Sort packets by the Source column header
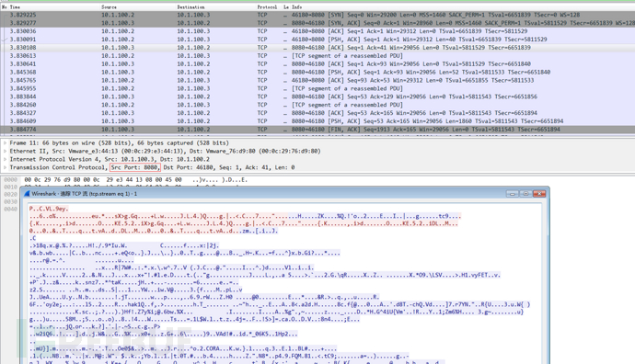 [109, 6]
